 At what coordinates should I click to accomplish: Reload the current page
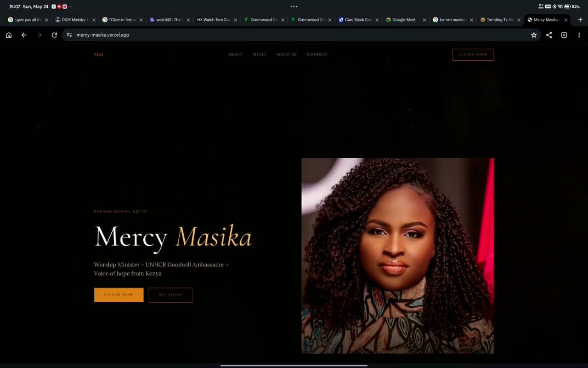point(54,35)
